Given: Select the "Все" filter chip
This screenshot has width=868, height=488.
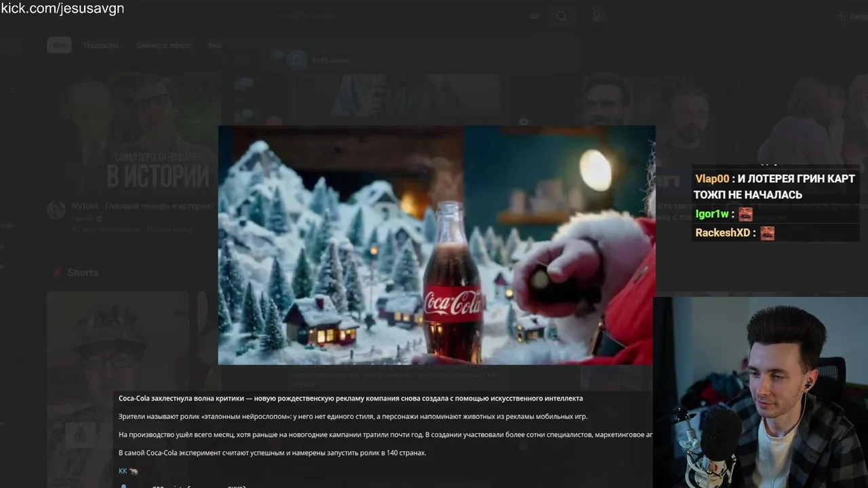Looking at the screenshot, I should [x=59, y=45].
